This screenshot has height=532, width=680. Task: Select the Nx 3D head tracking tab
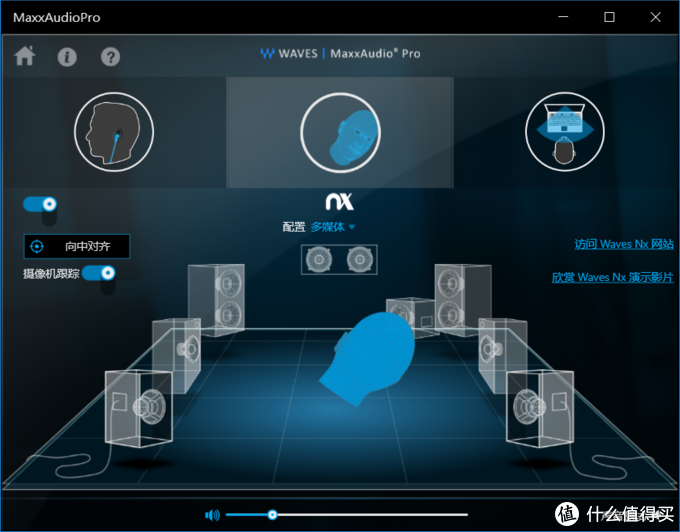point(340,132)
